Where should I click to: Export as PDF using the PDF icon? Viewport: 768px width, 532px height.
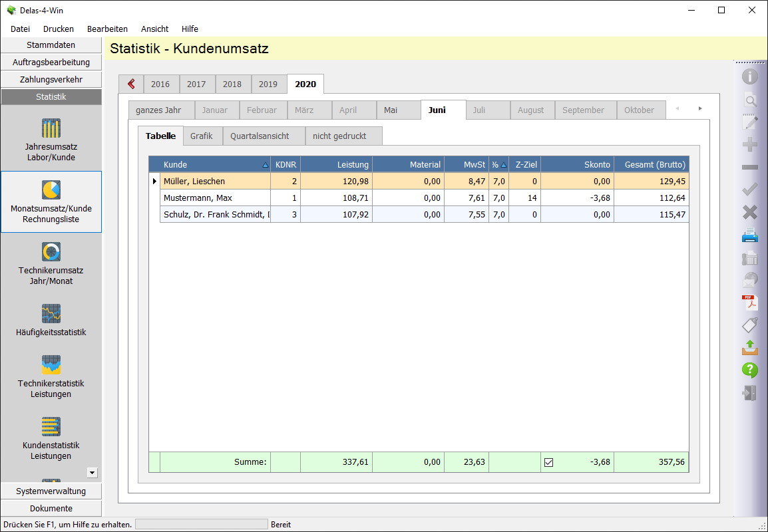pos(750,303)
